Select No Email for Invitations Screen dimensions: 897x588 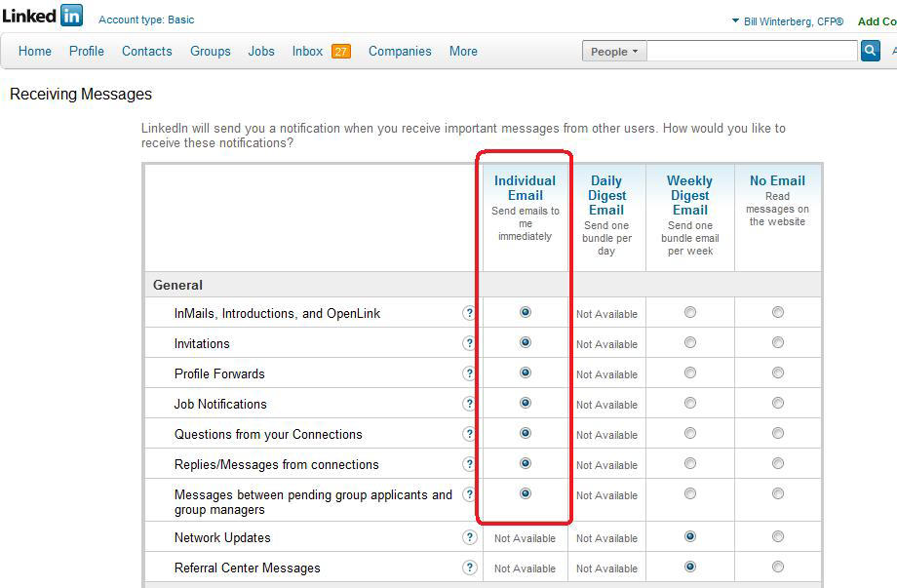click(x=777, y=342)
